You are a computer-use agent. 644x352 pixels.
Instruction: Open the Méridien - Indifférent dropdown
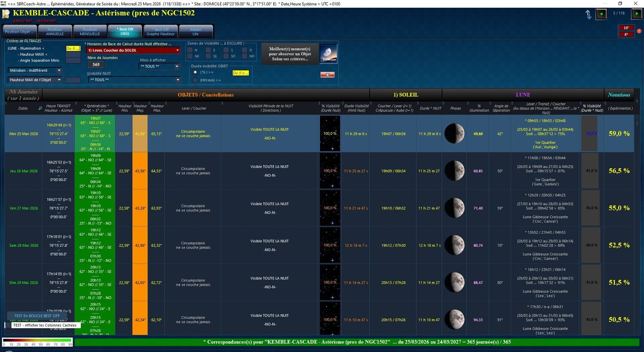tap(35, 70)
